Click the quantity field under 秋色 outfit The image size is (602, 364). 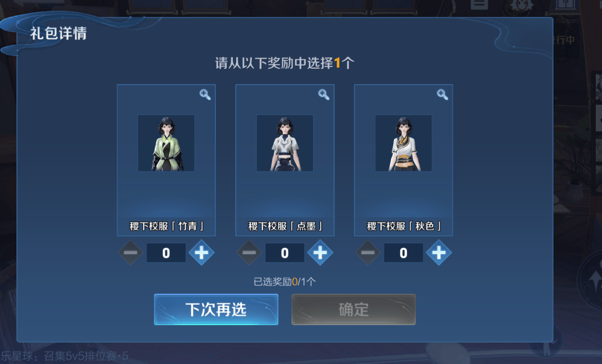404,252
